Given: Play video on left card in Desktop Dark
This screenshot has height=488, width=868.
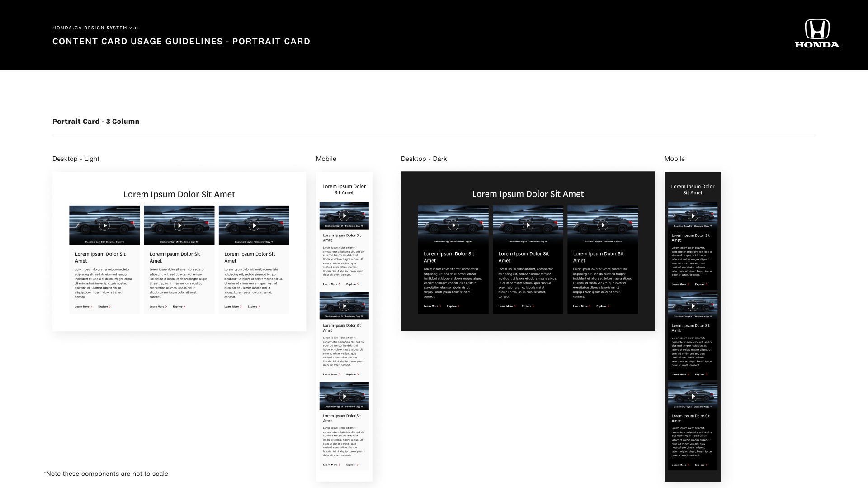Looking at the screenshot, I should [x=453, y=225].
